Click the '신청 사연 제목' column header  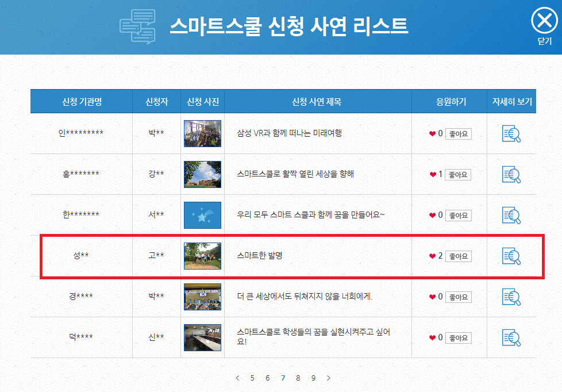tap(317, 102)
